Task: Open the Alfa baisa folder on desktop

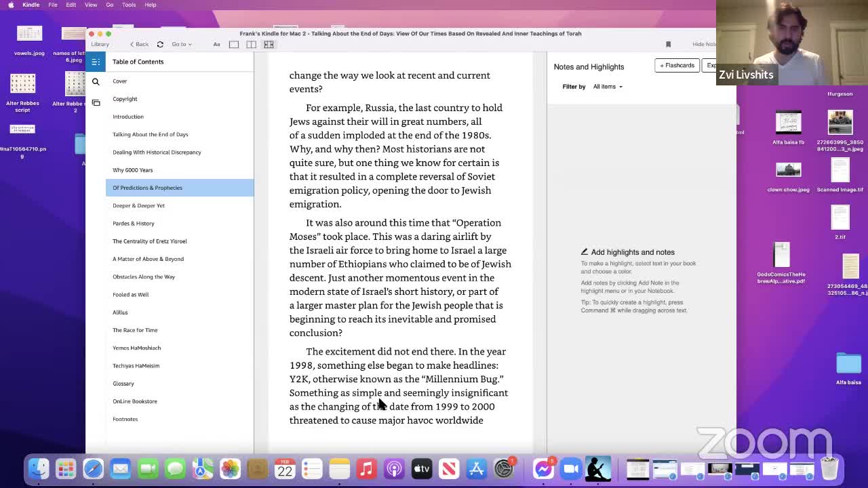Action: click(x=848, y=368)
